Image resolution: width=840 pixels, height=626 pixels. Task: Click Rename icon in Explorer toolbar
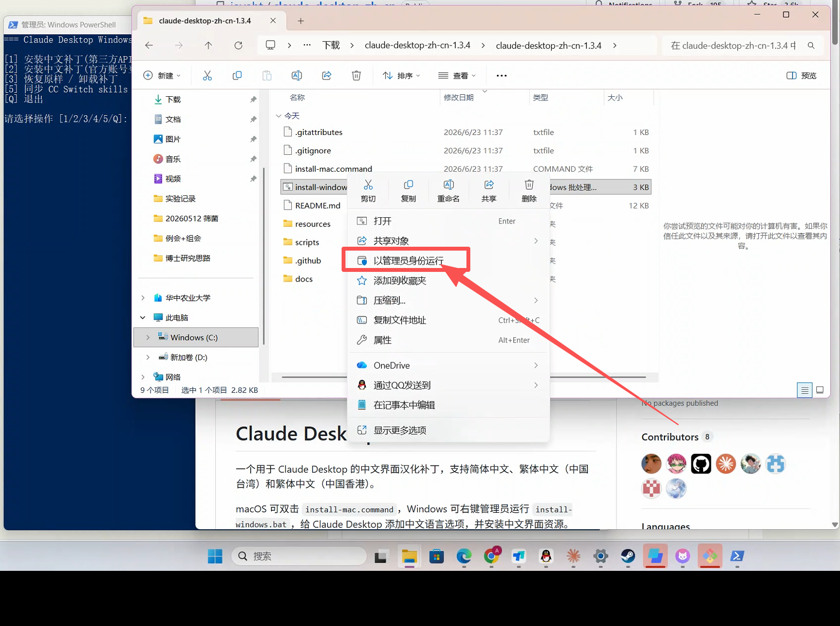297,75
